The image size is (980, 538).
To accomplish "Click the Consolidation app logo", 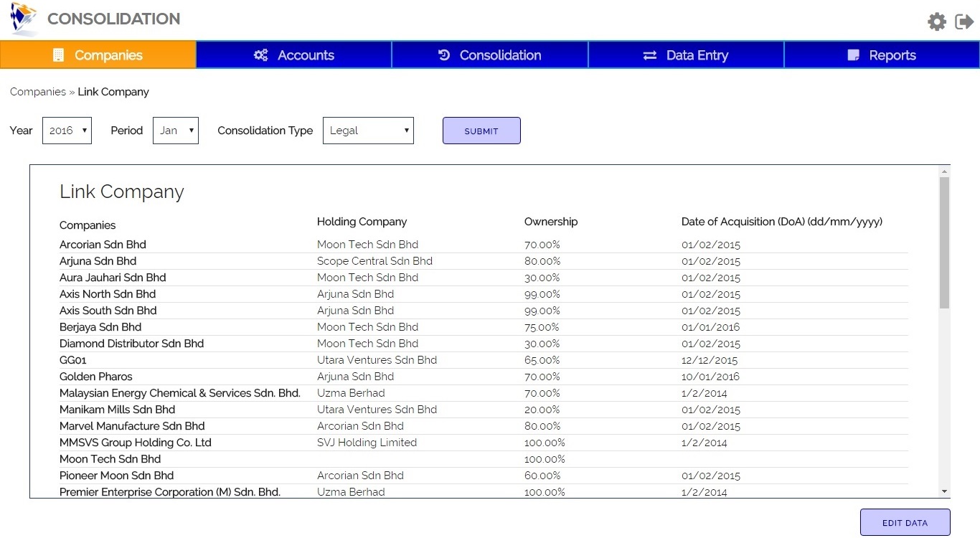I will (24, 19).
